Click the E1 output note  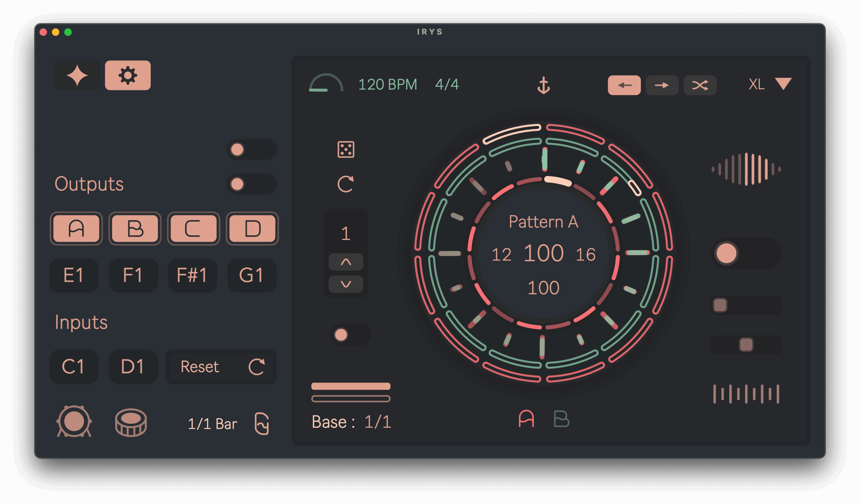tap(74, 275)
